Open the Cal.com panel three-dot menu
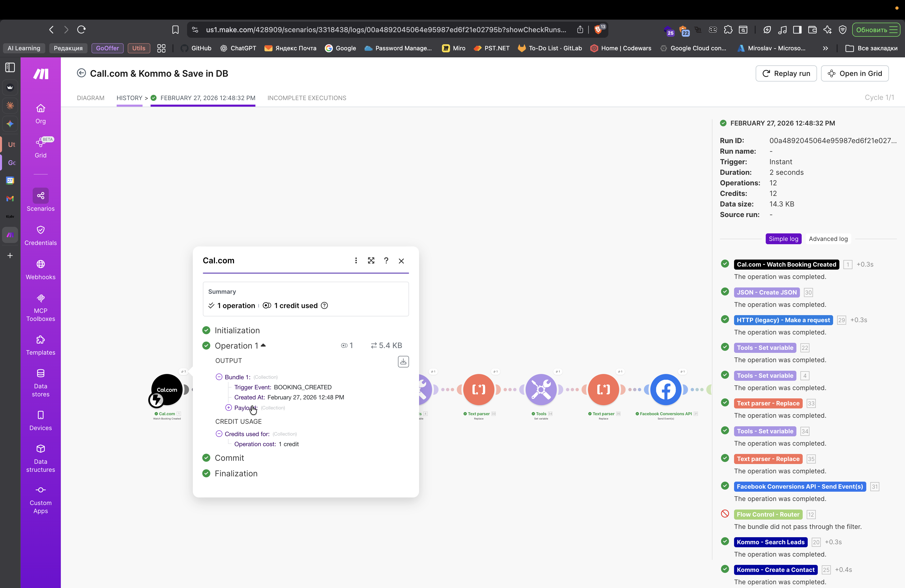 point(355,261)
